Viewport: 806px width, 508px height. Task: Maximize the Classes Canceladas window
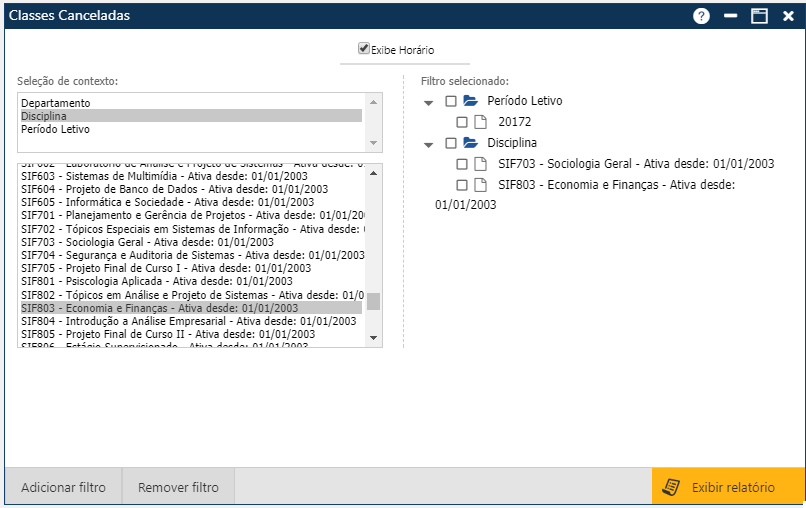(759, 16)
